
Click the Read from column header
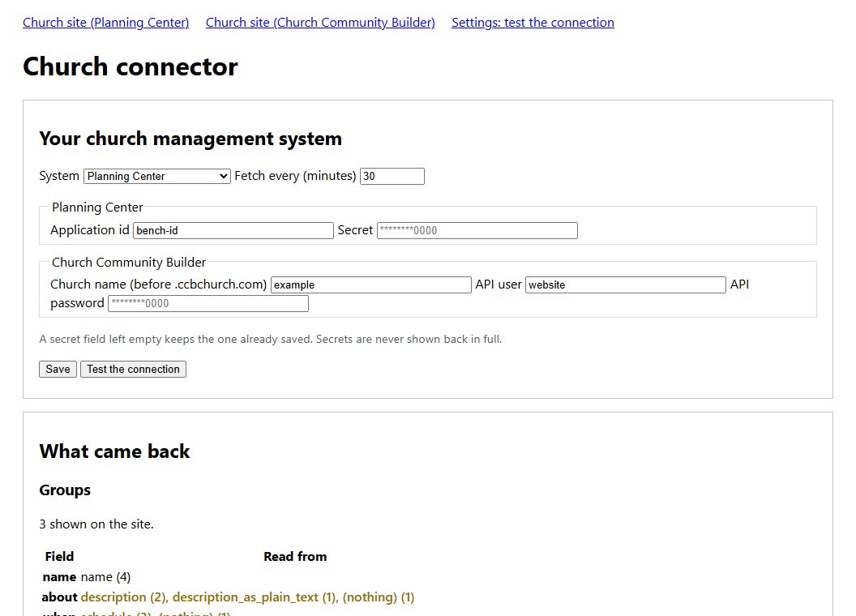tap(295, 557)
